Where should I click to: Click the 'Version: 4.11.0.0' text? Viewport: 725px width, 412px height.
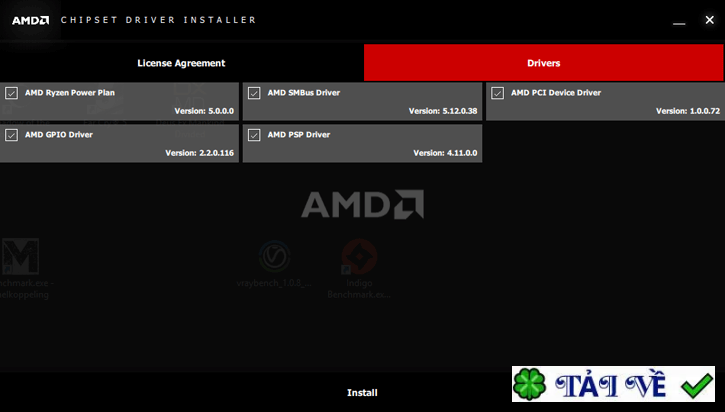[445, 153]
